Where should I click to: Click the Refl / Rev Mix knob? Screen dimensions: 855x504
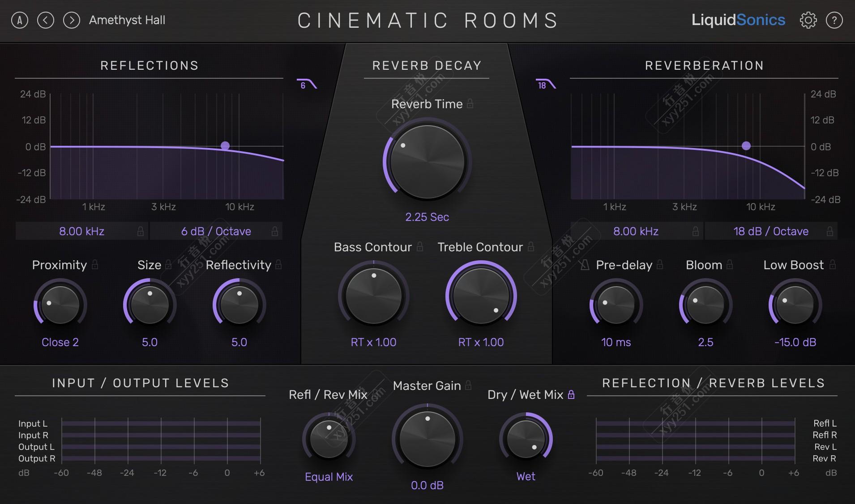pyautogui.click(x=329, y=439)
